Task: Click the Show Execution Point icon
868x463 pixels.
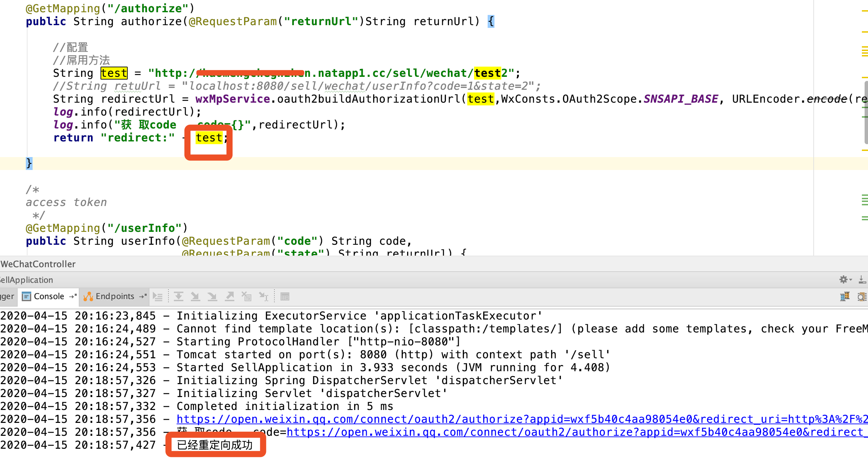Action: pyautogui.click(x=158, y=297)
